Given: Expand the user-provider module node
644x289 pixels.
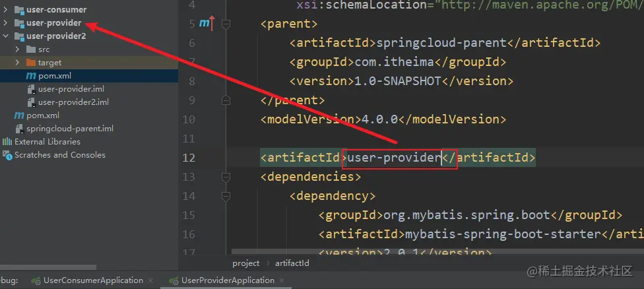Looking at the screenshot, I should [x=5, y=22].
